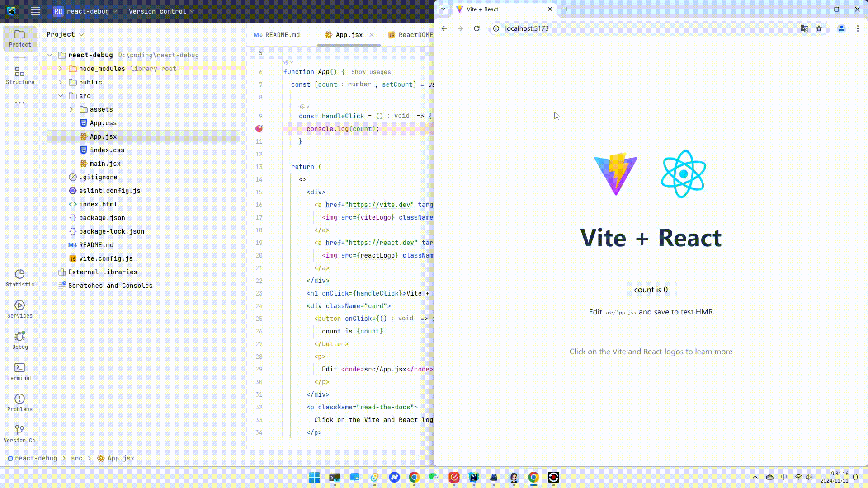
Task: Open main.jsx in the project tree
Action: pos(105,164)
